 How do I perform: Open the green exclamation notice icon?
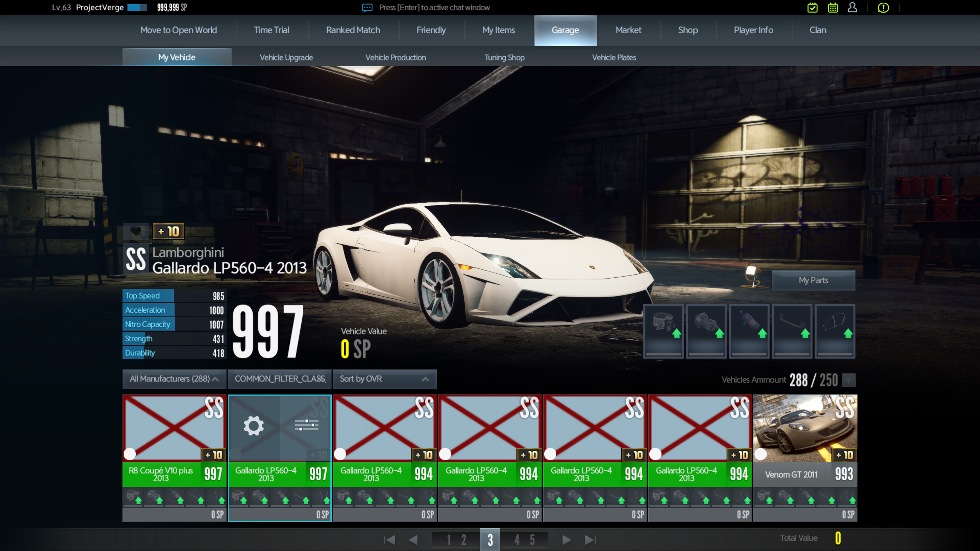click(x=883, y=8)
